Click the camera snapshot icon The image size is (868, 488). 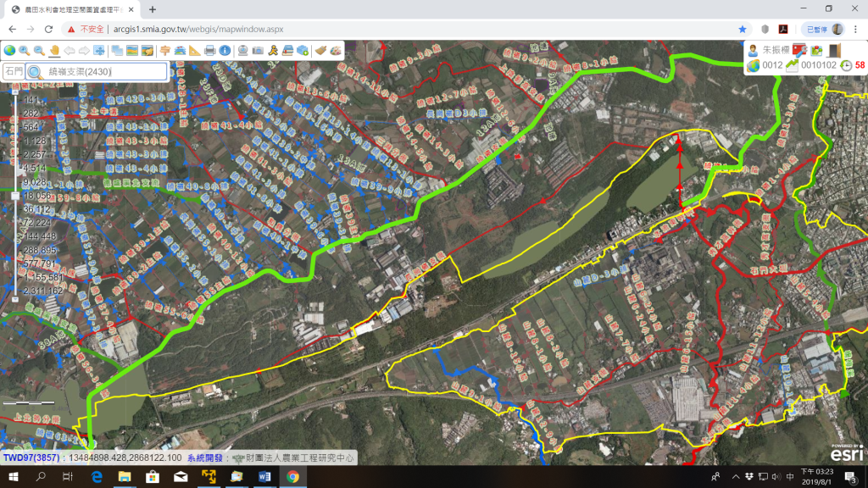pyautogui.click(x=258, y=50)
